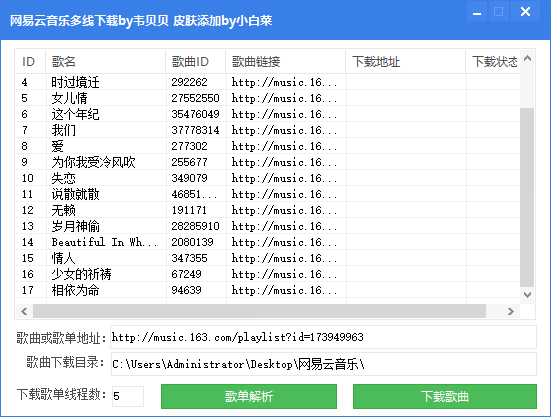Click the horizontal scrollbar thumb
The height and width of the screenshot is (417, 551).
point(259,311)
